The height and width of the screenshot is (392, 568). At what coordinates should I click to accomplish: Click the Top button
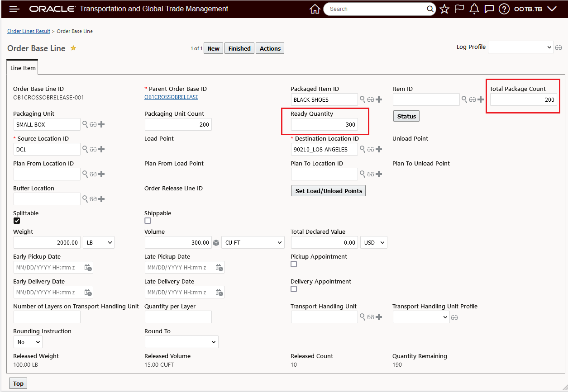18,383
